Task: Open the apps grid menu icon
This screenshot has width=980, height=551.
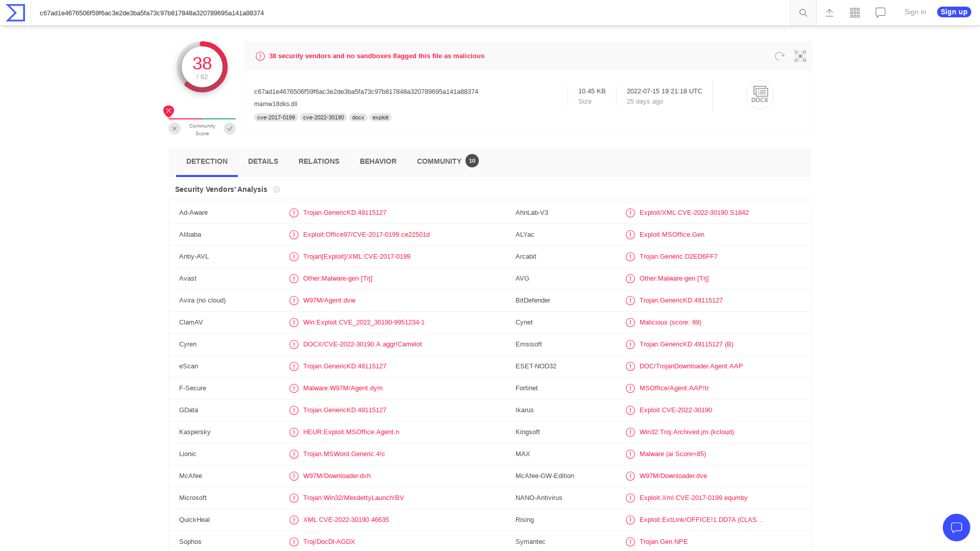Action: pyautogui.click(x=854, y=13)
